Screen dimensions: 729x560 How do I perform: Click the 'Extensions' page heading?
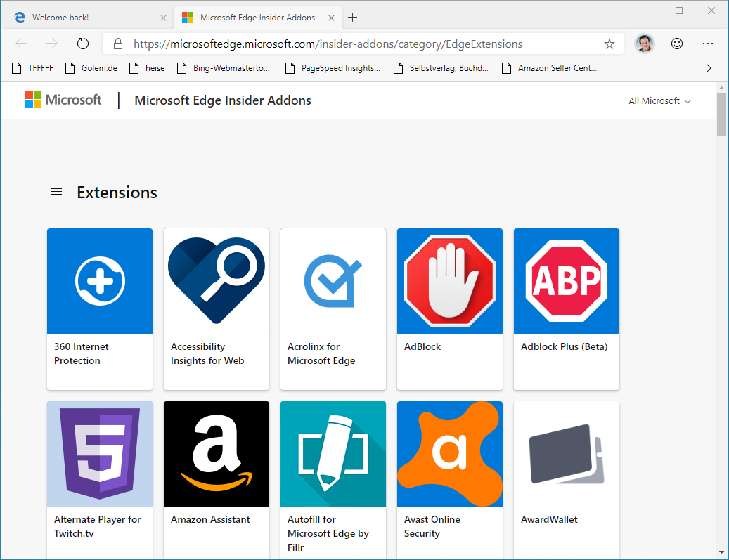117,193
